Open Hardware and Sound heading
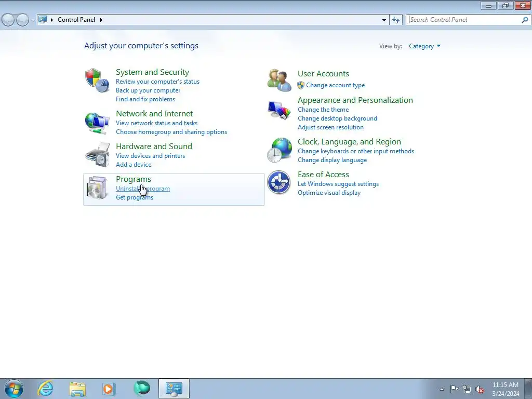 click(x=154, y=146)
